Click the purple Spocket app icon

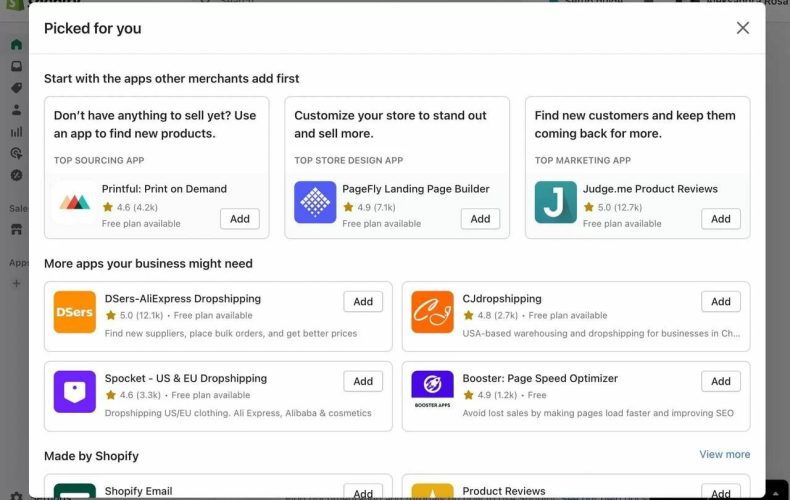75,392
